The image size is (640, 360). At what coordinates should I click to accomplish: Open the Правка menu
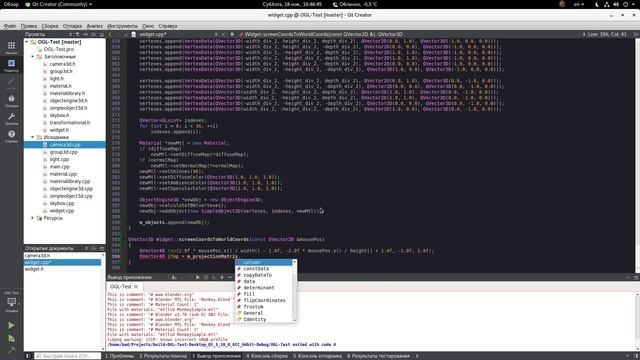pyautogui.click(x=29, y=26)
